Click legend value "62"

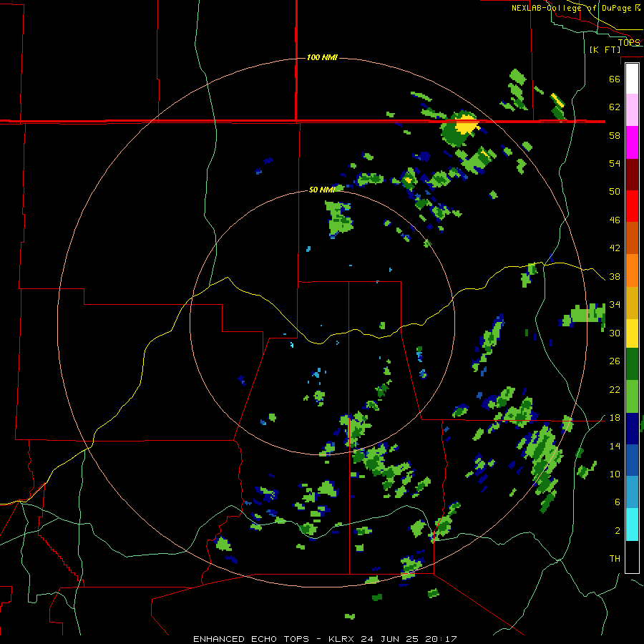click(x=615, y=107)
